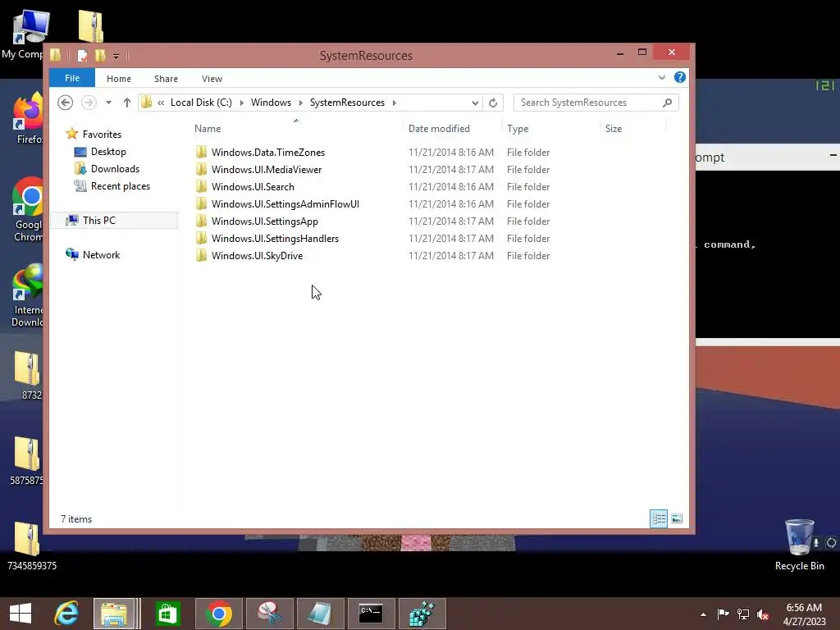The height and width of the screenshot is (630, 840).
Task: Click Local Disk (C:) in address bar
Action: [201, 103]
